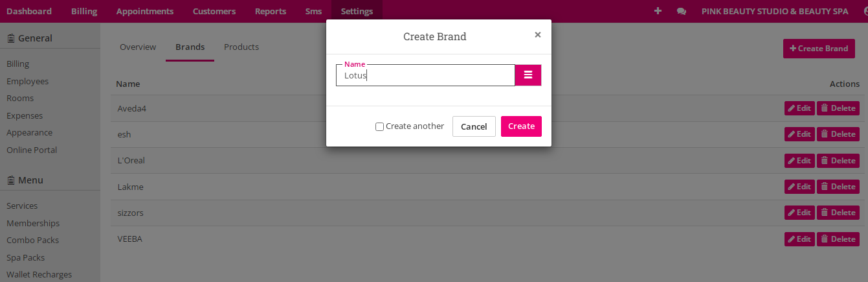Click the Menu section icon in sidebar
The height and width of the screenshot is (282, 868).
11,180
